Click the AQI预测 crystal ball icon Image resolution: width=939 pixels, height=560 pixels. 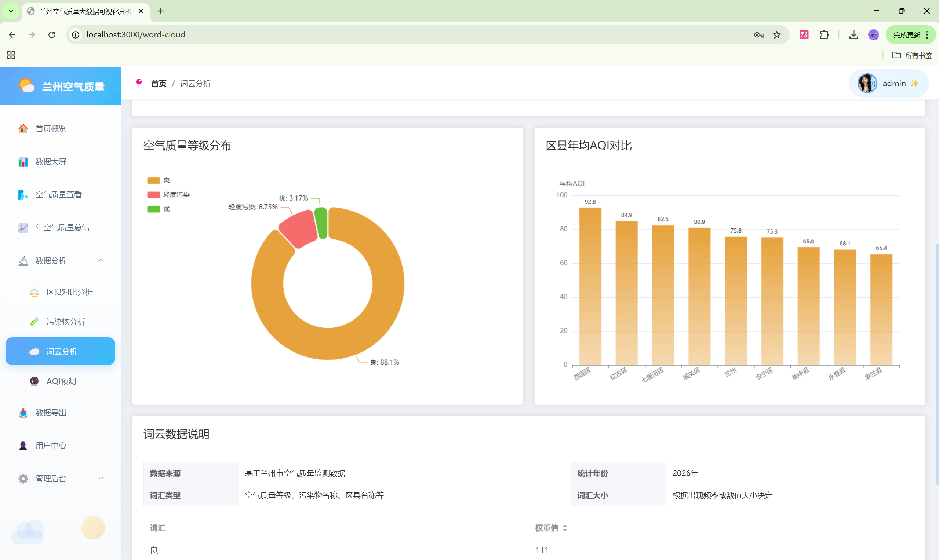[x=34, y=381]
